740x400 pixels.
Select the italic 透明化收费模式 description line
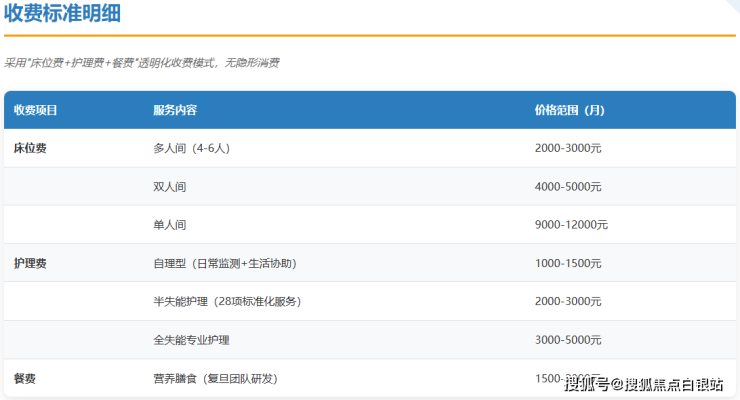click(x=142, y=62)
